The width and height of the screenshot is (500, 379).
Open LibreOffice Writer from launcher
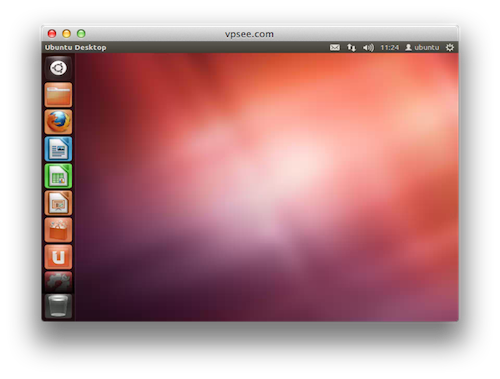pyautogui.click(x=58, y=149)
